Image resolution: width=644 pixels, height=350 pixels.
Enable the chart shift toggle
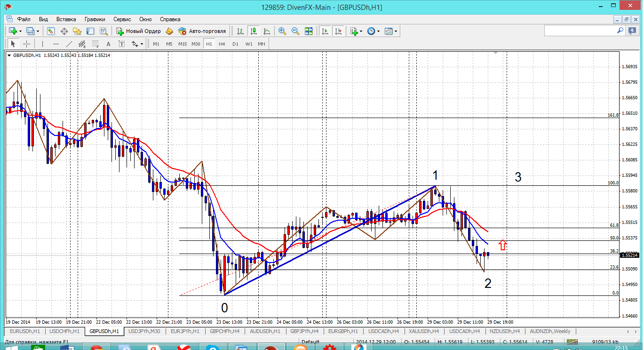(x=338, y=31)
